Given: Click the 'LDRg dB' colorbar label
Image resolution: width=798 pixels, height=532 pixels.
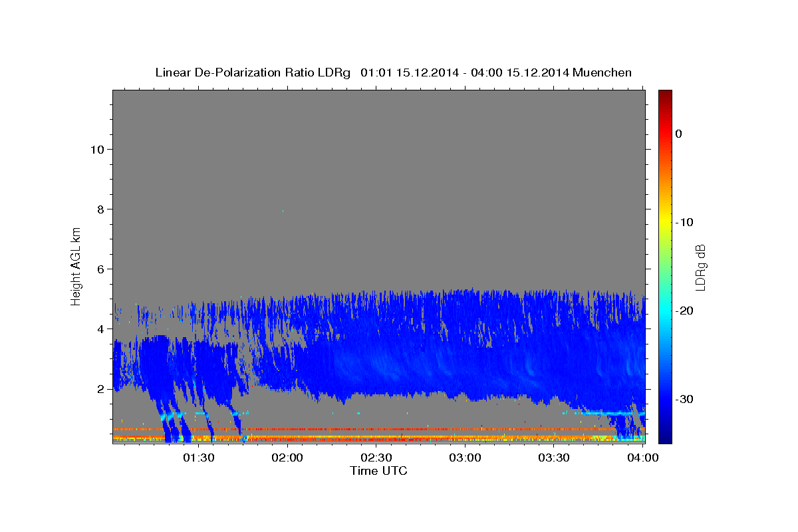Looking at the screenshot, I should (700, 267).
